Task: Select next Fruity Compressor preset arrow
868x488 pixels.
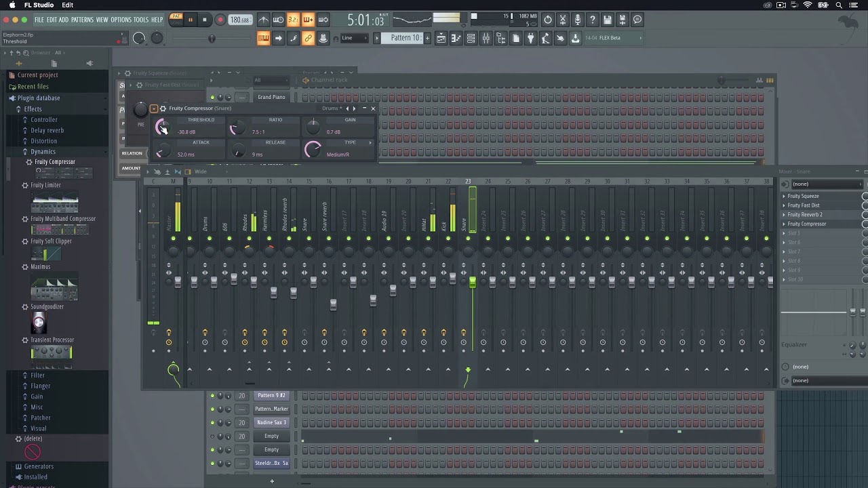Action: [x=353, y=108]
